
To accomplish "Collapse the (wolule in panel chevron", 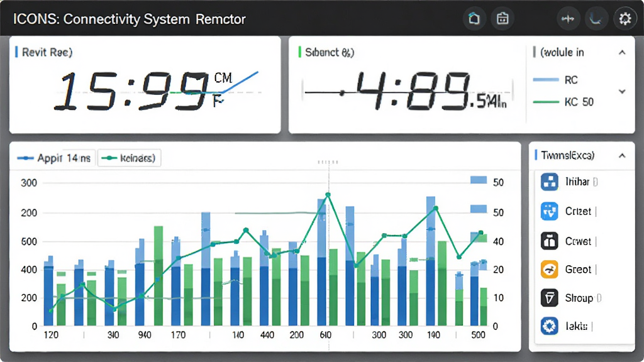I will point(622,53).
